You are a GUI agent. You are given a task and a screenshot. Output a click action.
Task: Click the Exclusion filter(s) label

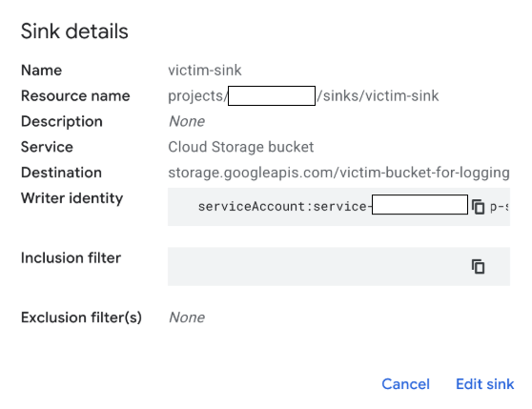pyautogui.click(x=81, y=317)
